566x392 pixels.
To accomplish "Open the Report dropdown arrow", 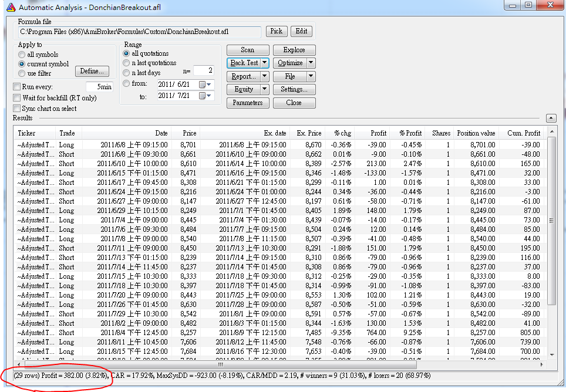I will pos(265,76).
